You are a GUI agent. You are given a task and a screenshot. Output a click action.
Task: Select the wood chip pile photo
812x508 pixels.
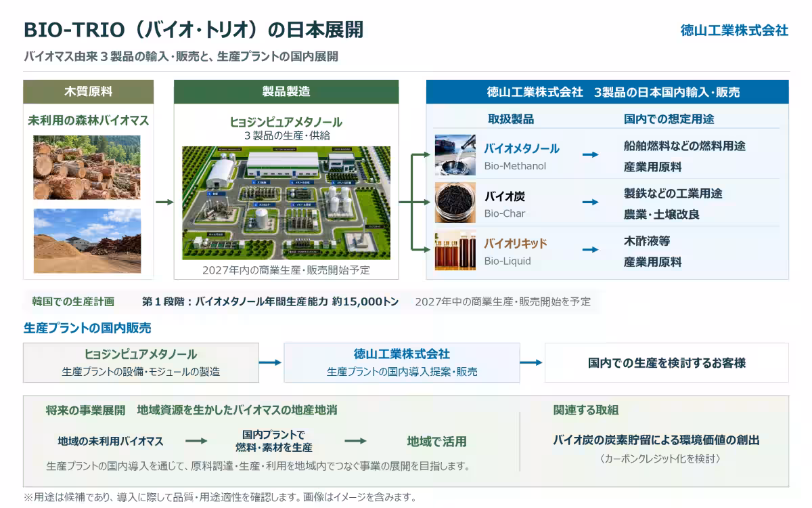(87, 240)
